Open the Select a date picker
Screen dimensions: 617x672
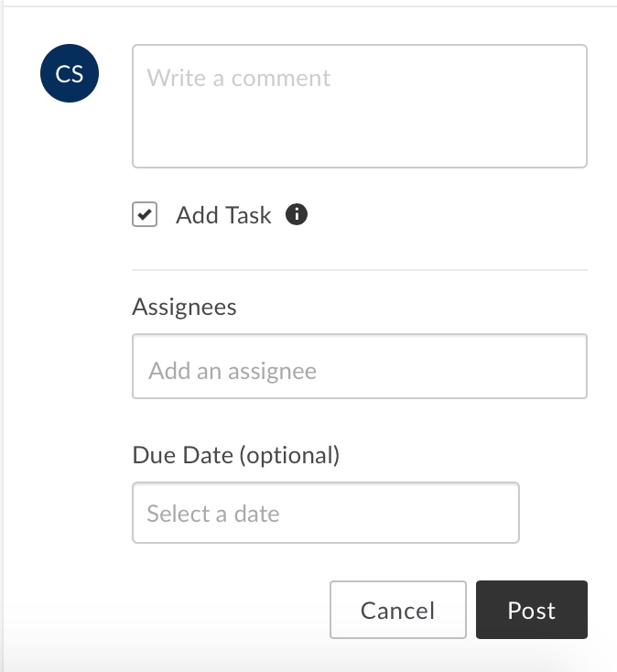[x=326, y=513]
